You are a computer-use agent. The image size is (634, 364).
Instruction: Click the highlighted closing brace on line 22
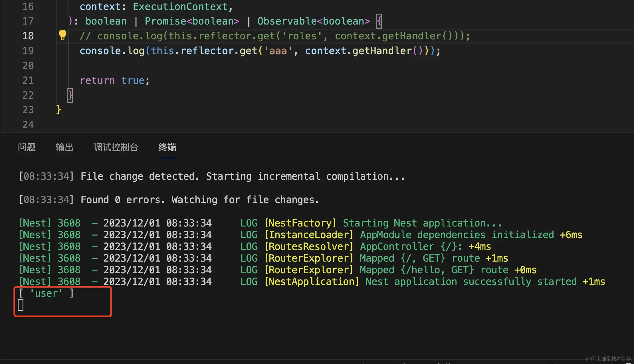point(70,95)
